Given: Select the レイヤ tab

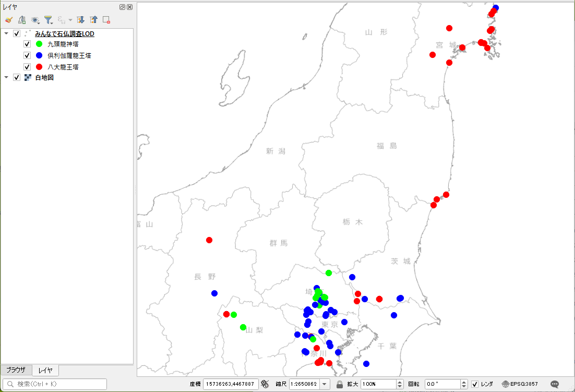Looking at the screenshot, I should pos(45,370).
